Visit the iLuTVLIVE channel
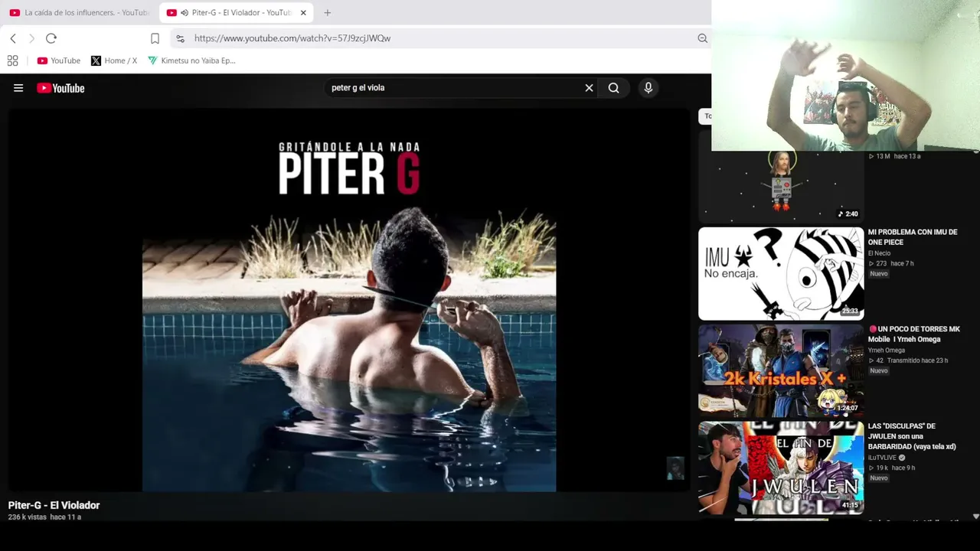This screenshot has height=551, width=980. click(882, 458)
